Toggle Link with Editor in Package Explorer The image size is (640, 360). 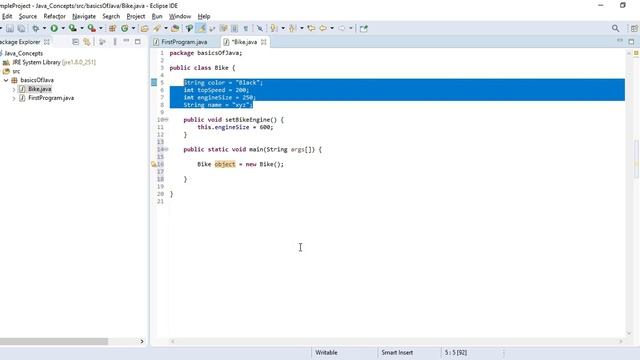click(87, 42)
